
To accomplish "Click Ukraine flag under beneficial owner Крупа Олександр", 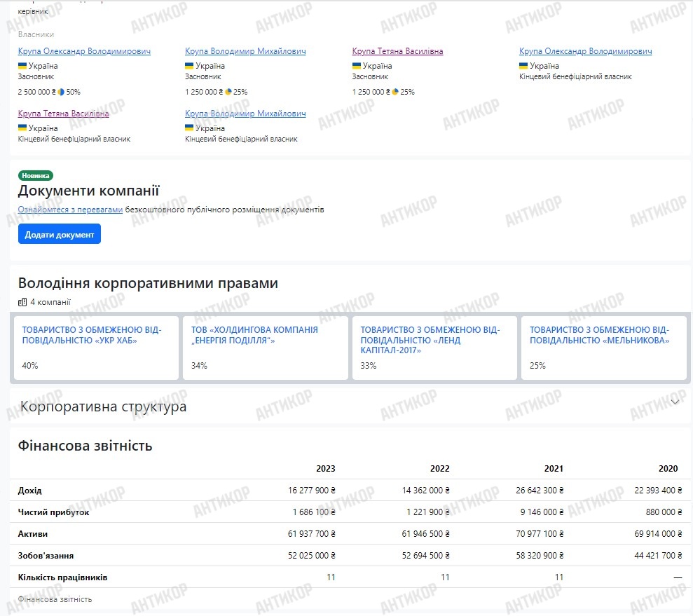I will pos(524,66).
